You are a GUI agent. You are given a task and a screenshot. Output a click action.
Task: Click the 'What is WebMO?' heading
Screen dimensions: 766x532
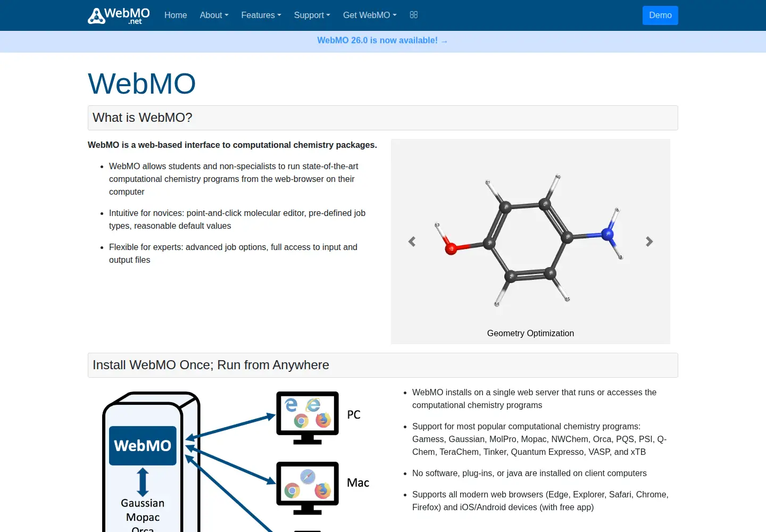143,118
